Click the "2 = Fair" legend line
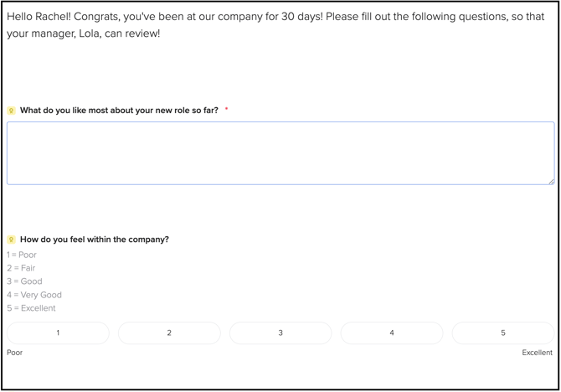The image size is (561, 392). pyautogui.click(x=21, y=268)
